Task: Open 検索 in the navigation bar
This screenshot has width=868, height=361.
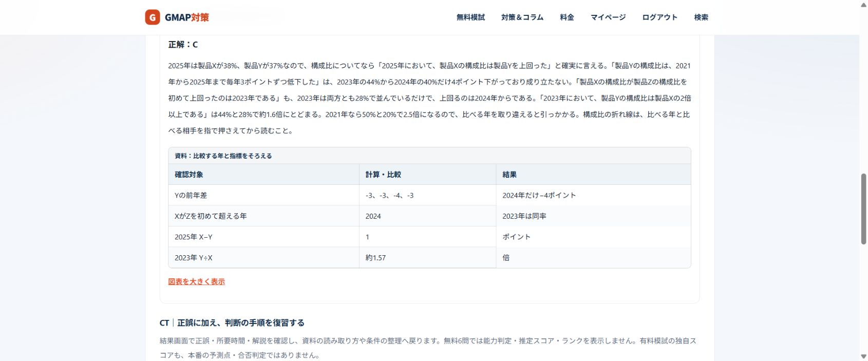Action: click(x=701, y=17)
